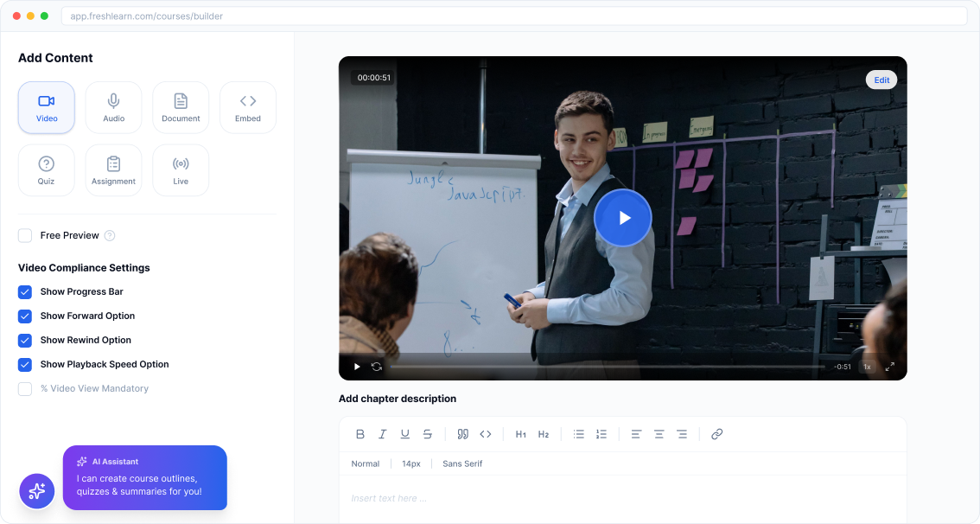The image size is (980, 524).
Task: Apply Heading 1 style
Action: (520, 434)
